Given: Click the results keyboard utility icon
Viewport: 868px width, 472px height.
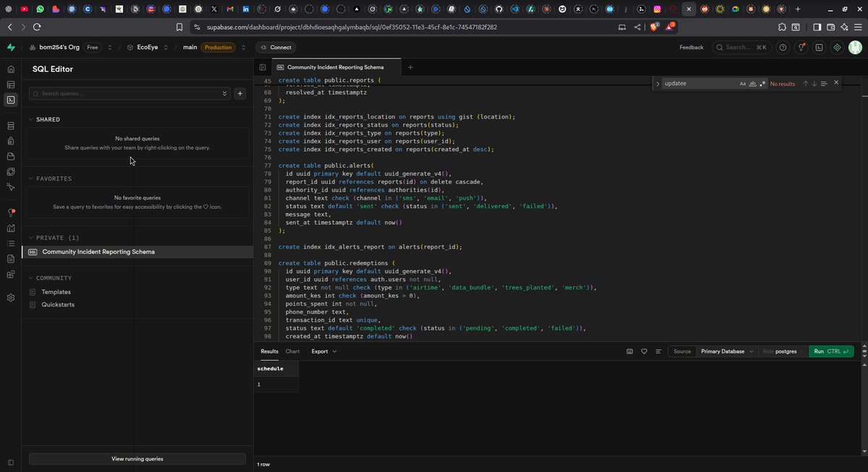Looking at the screenshot, I should click(629, 351).
